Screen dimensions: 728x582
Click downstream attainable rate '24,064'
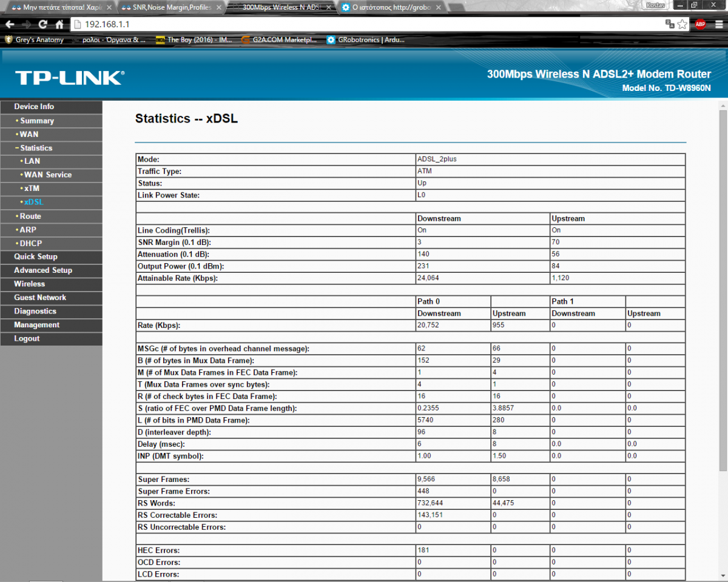point(429,278)
